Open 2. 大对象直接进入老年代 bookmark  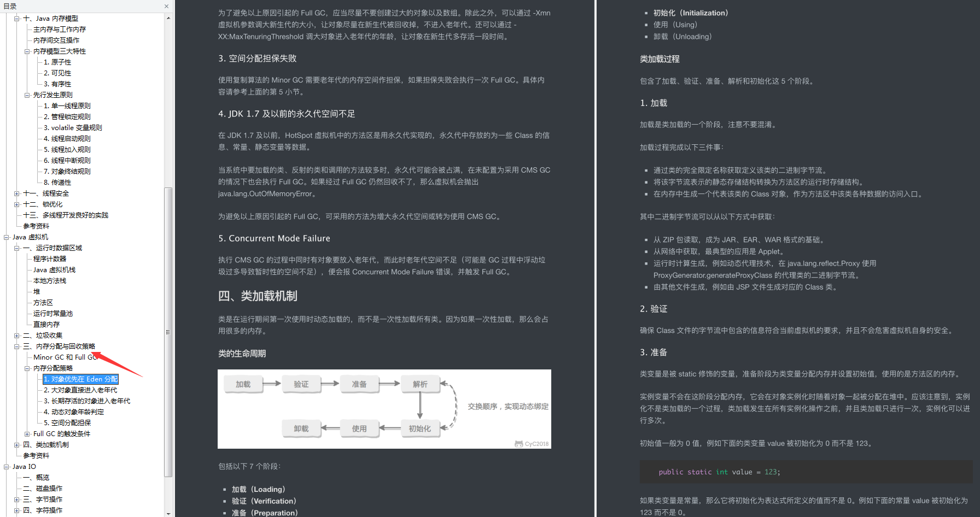coord(80,390)
